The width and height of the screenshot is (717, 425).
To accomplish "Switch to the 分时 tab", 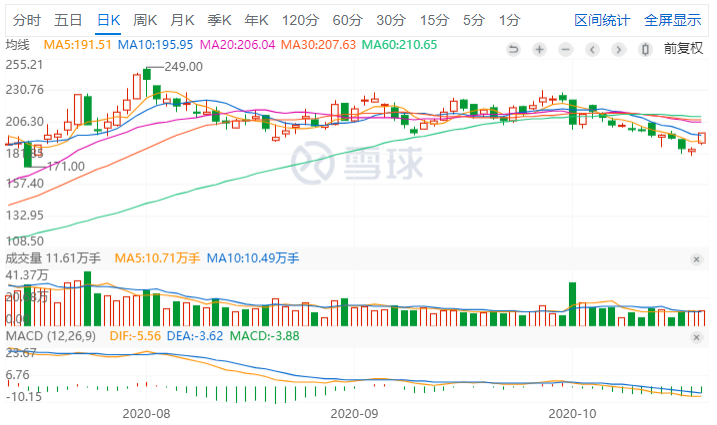I will tap(27, 20).
